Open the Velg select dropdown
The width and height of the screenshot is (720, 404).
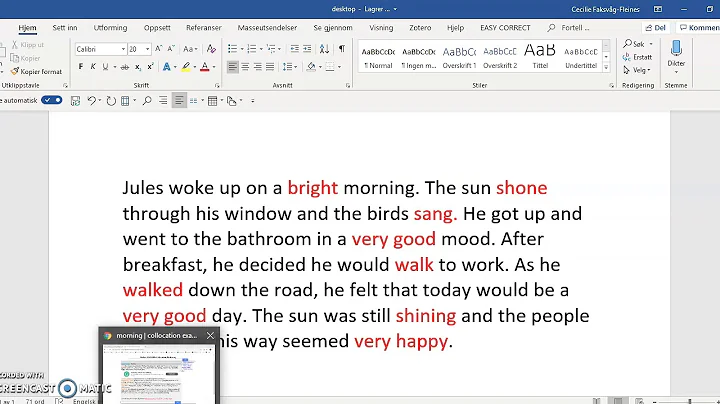coord(637,70)
